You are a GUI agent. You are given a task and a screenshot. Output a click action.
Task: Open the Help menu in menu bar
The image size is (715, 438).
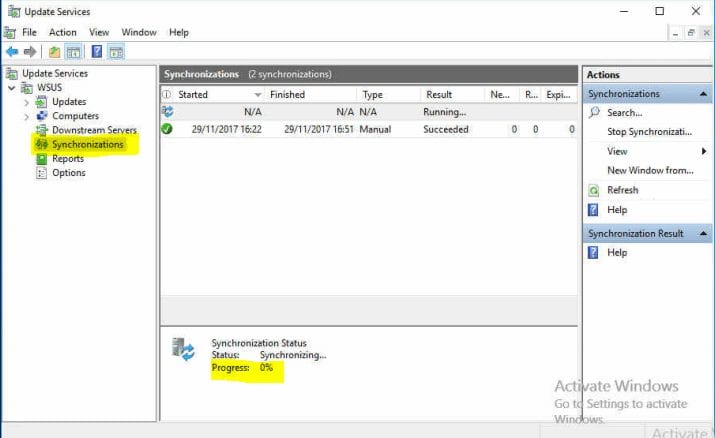pyautogui.click(x=179, y=32)
